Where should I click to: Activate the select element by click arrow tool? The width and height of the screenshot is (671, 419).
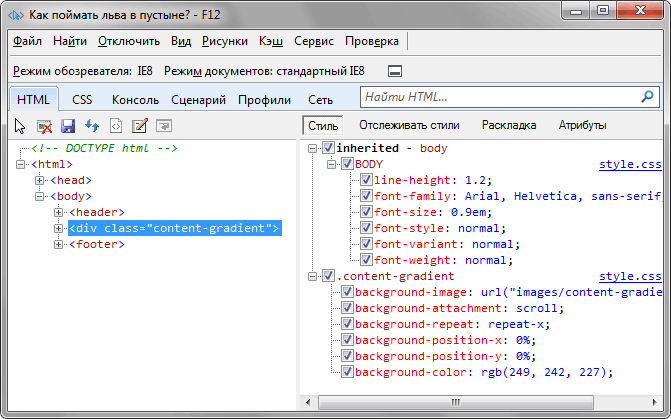click(x=20, y=126)
